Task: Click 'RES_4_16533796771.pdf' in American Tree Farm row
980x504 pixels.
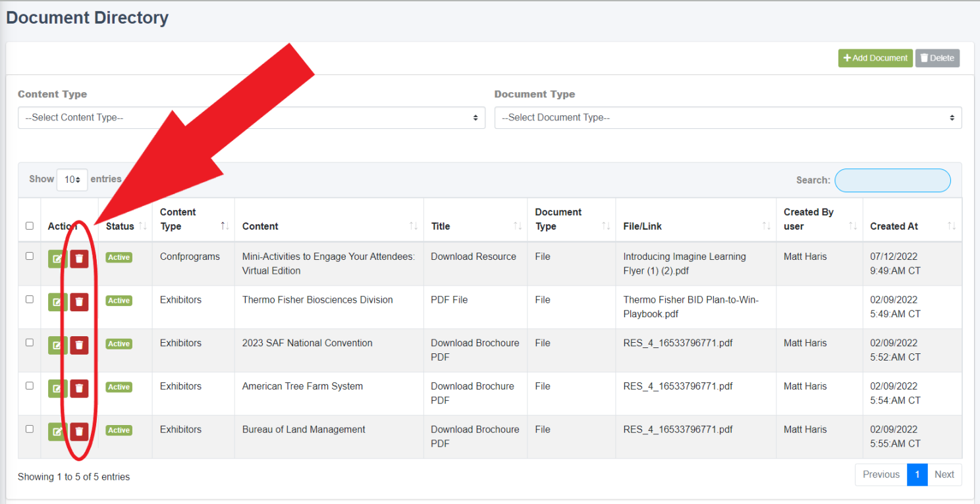Action: coord(678,386)
